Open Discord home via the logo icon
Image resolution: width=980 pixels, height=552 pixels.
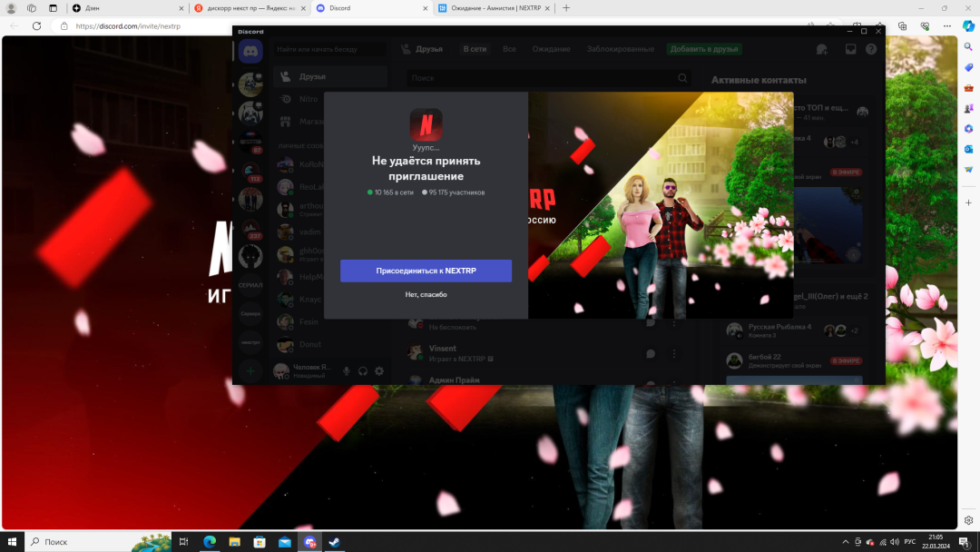tap(250, 51)
